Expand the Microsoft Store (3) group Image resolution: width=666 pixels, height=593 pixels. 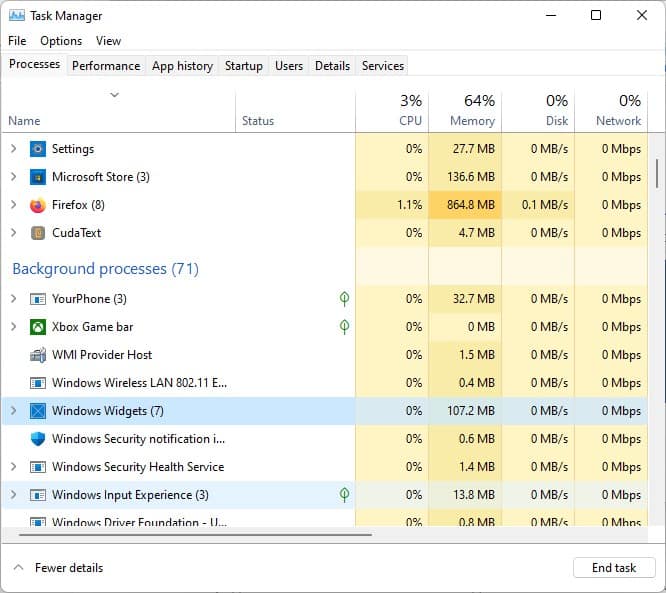coord(14,177)
